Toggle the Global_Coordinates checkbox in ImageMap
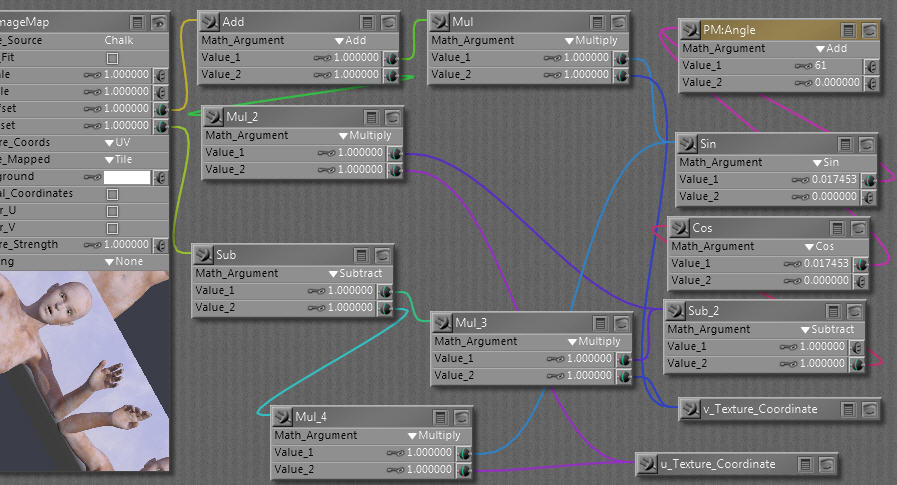Viewport: 897px width, 485px height. click(113, 194)
